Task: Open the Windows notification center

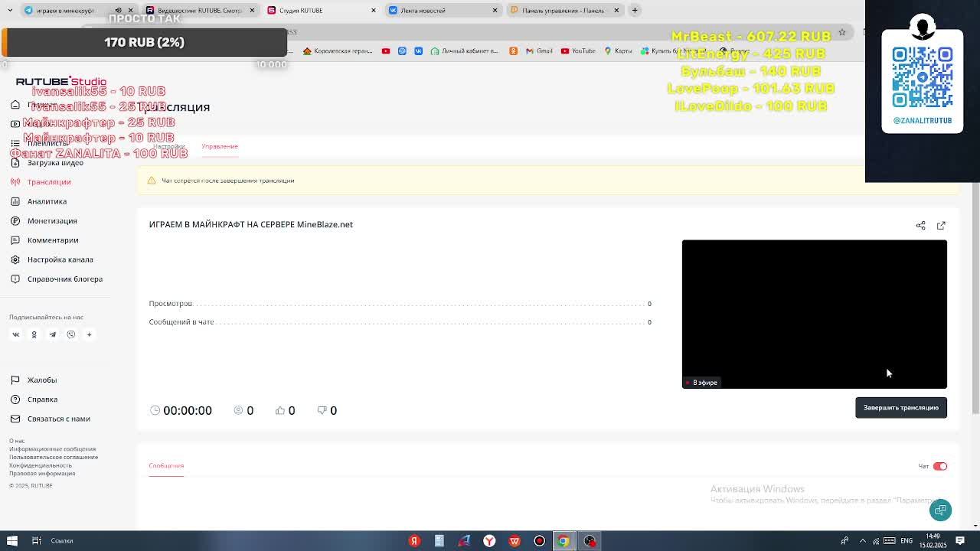Action: [x=960, y=541]
